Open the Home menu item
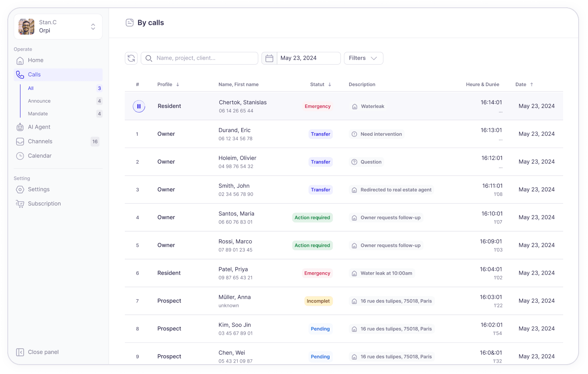Viewport: 588px width, 374px height. click(58, 60)
